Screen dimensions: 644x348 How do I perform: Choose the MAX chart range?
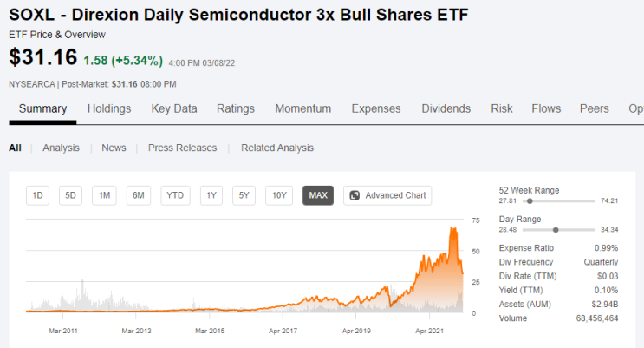click(317, 195)
